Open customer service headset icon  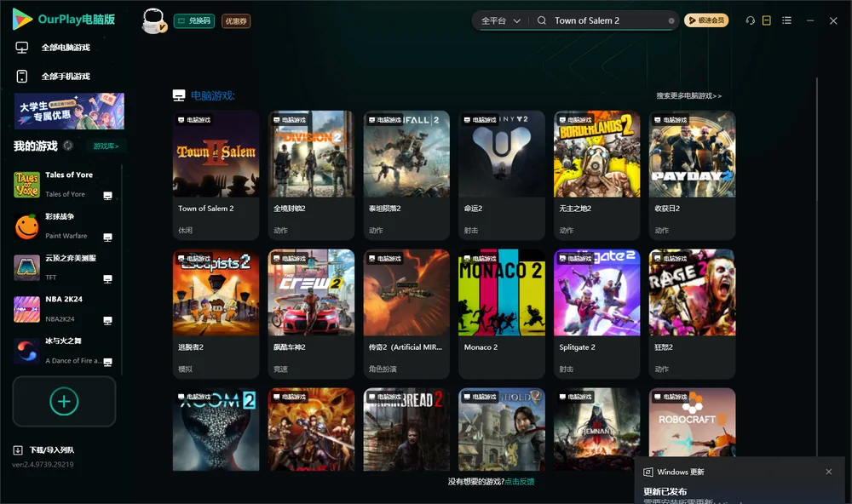click(x=751, y=20)
